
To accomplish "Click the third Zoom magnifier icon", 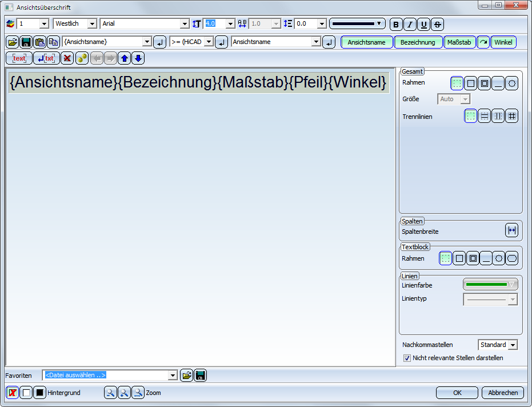I will 138,393.
